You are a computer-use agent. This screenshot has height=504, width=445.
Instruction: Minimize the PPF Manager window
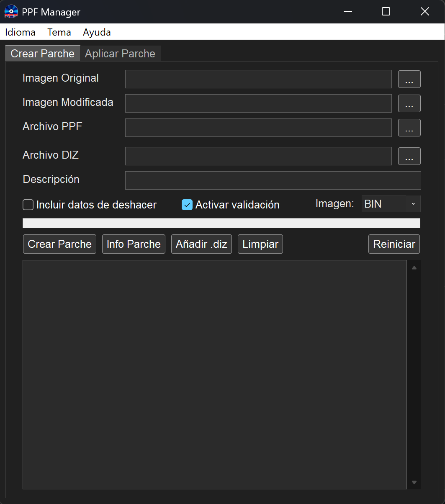347,12
